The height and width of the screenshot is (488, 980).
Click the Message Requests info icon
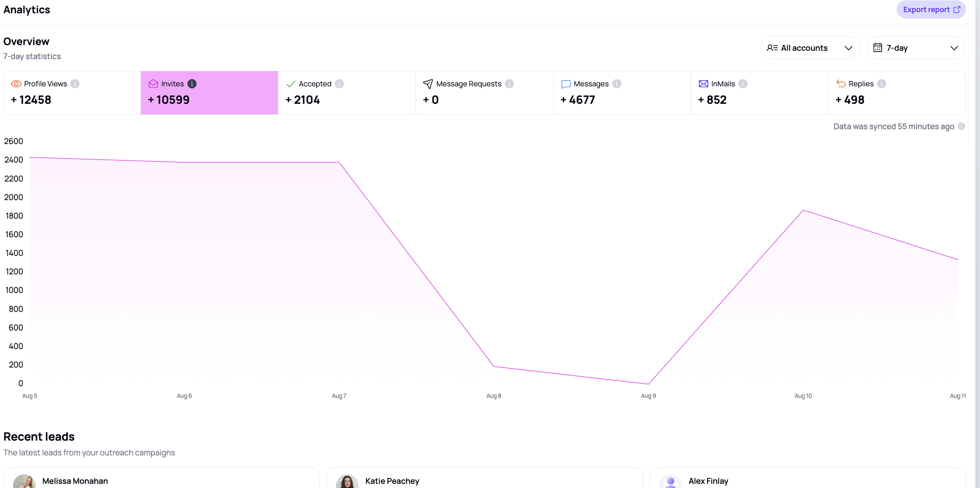point(509,84)
